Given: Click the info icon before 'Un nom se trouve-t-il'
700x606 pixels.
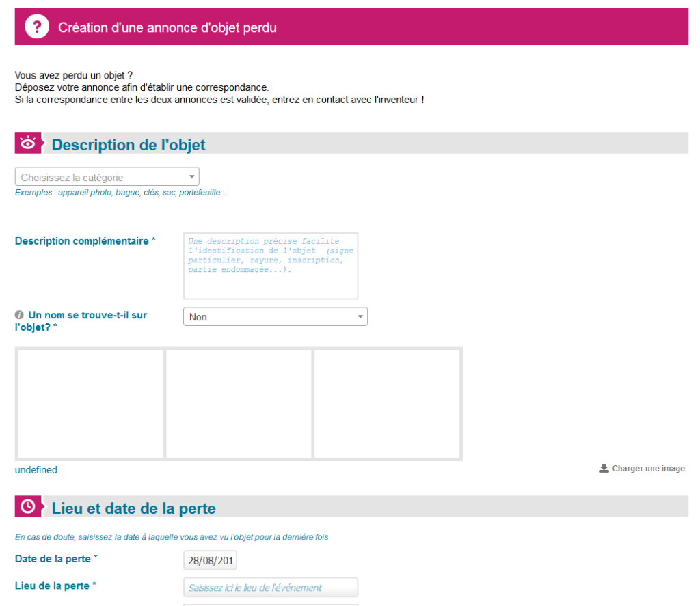Looking at the screenshot, I should pyautogui.click(x=19, y=316).
